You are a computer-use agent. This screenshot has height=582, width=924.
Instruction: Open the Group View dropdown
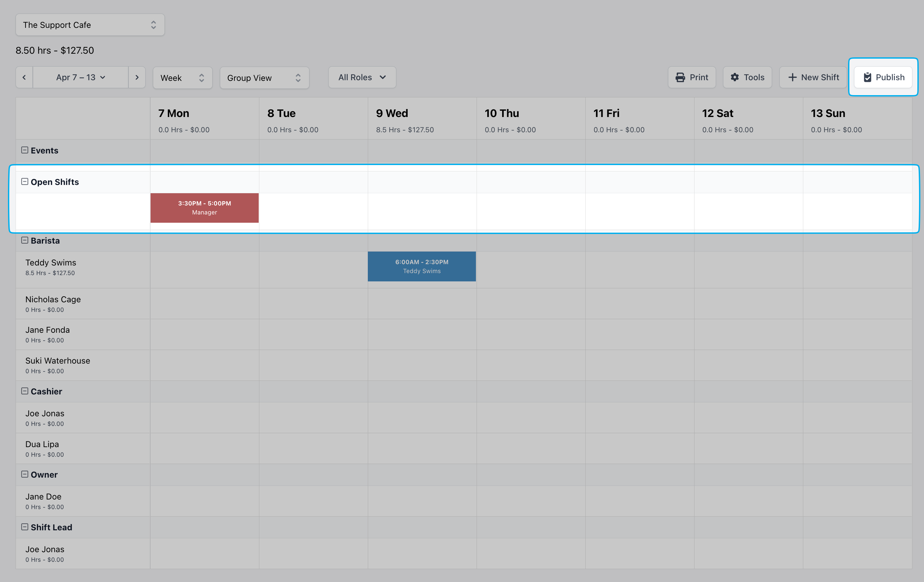point(264,78)
